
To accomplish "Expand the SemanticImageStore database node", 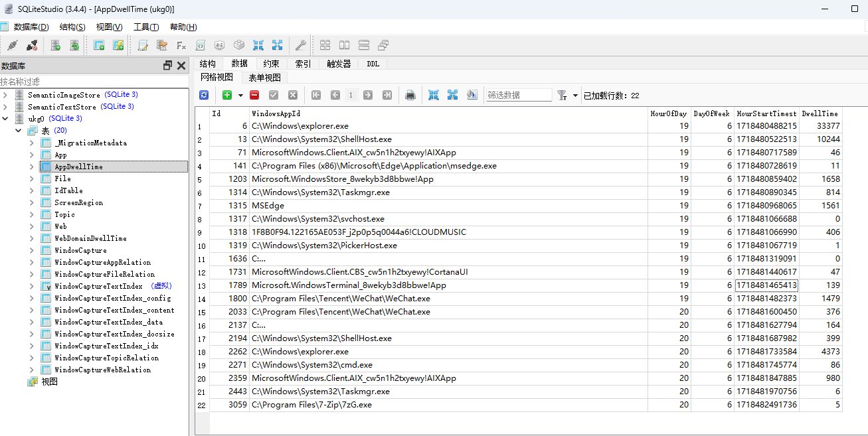I will [x=5, y=95].
